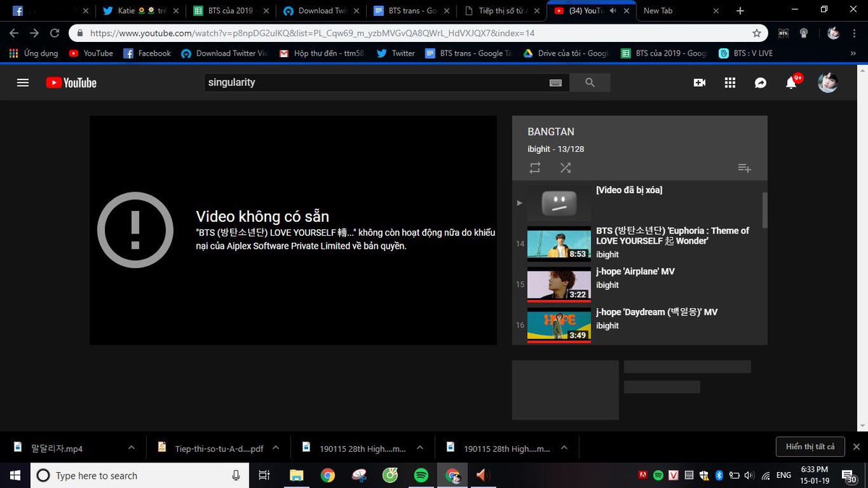
Task: Toggle playlist loop
Action: [x=535, y=168]
